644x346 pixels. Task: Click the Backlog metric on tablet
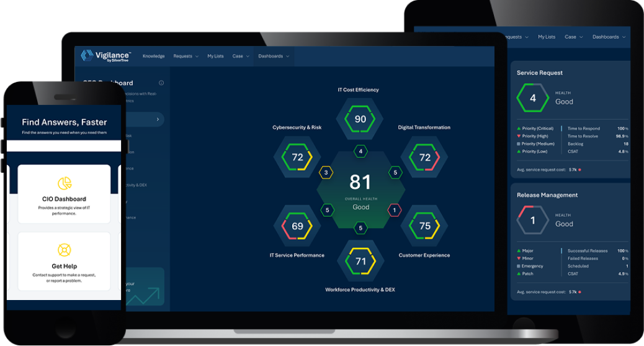tap(598, 144)
